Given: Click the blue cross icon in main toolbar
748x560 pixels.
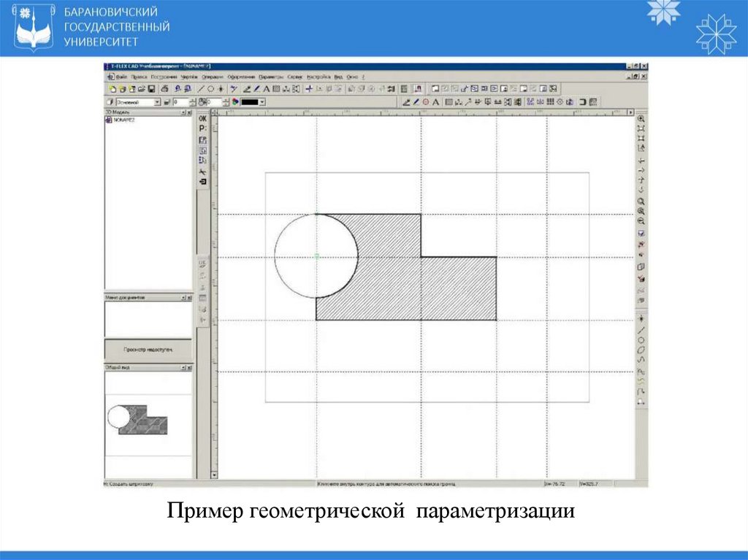Looking at the screenshot, I should click(x=309, y=89).
